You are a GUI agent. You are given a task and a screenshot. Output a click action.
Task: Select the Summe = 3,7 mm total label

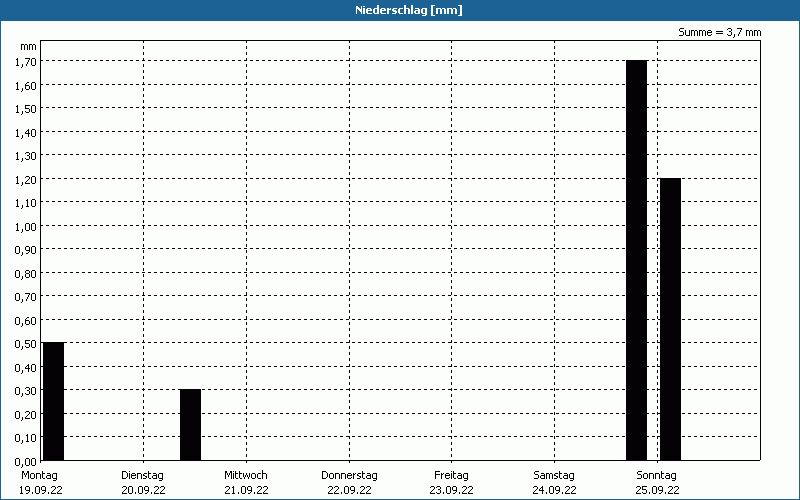(719, 32)
